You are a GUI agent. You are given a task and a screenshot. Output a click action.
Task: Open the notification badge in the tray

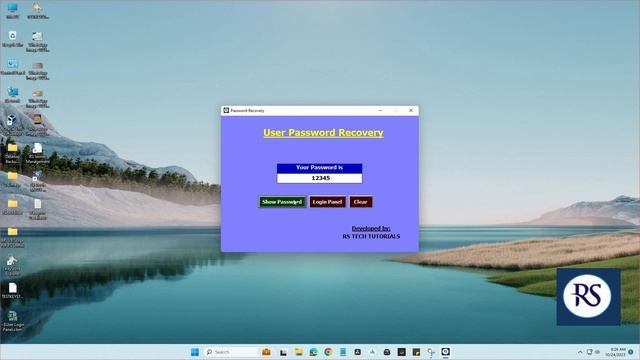631,352
